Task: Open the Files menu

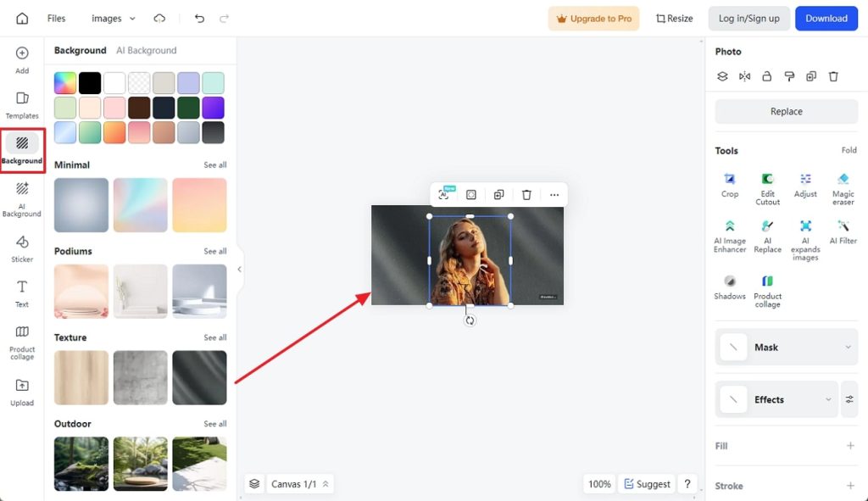Action: 57,19
